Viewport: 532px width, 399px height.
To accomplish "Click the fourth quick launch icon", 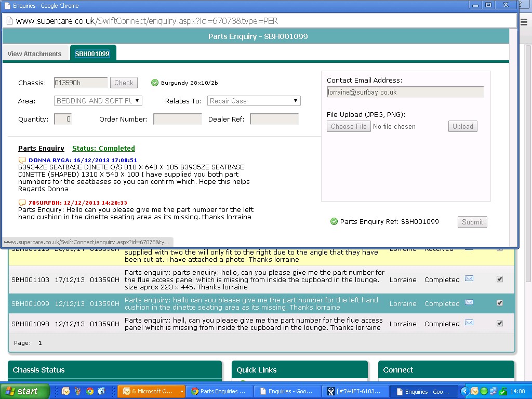I will tap(101, 391).
